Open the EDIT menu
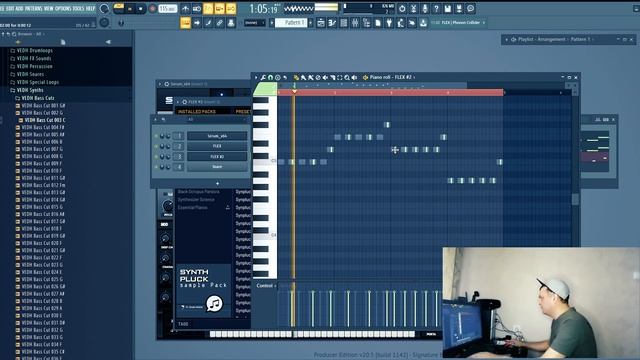Viewport: 640px width, 360px height. (x=11, y=8)
